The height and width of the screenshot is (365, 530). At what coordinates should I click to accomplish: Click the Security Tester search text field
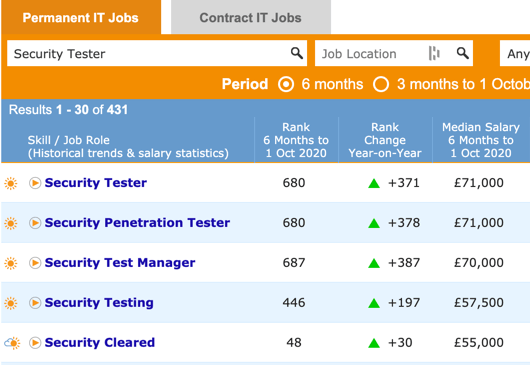(149, 53)
